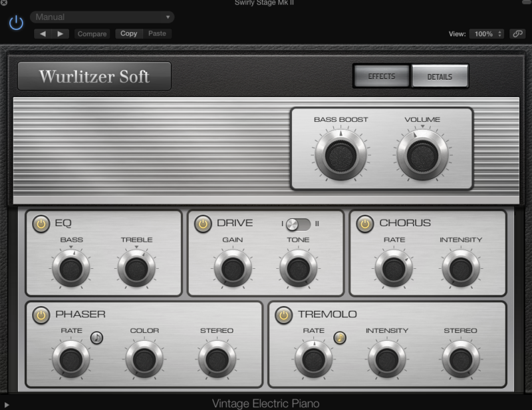This screenshot has width=532, height=410.
Task: Click the Copy button
Action: click(129, 33)
